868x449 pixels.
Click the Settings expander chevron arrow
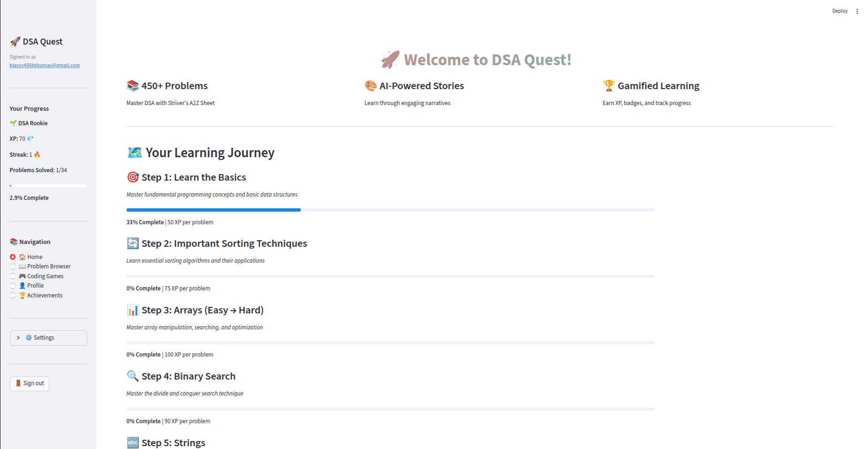point(18,338)
